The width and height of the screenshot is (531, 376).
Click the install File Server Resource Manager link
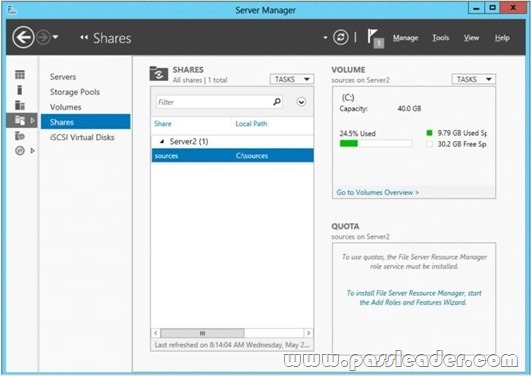pyautogui.click(x=413, y=298)
